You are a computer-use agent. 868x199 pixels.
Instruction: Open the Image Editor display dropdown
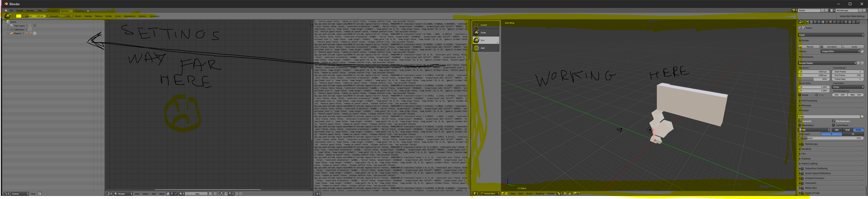click(x=840, y=51)
